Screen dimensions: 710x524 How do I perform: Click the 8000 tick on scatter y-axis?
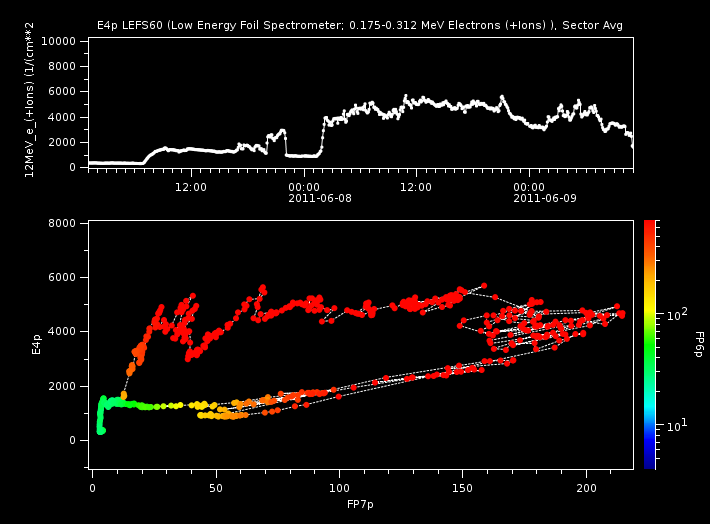coord(67,223)
